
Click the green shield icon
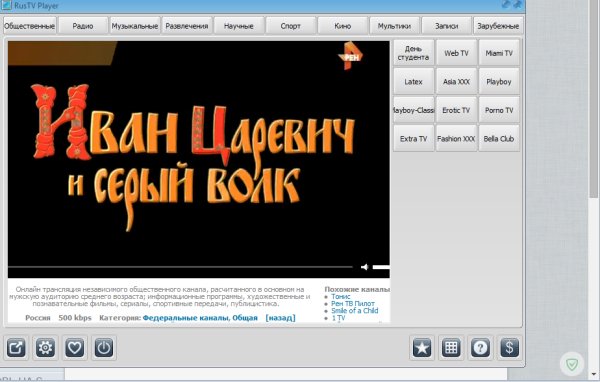(572, 364)
